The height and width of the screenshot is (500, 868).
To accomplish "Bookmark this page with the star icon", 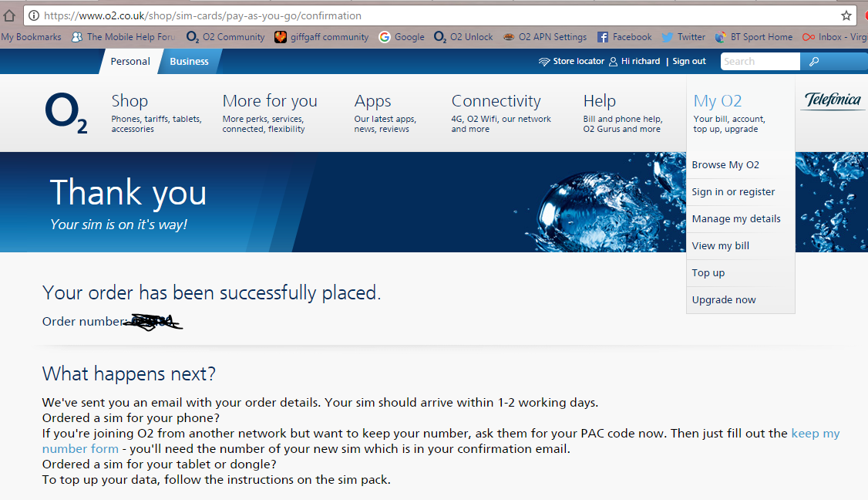I will coord(846,15).
